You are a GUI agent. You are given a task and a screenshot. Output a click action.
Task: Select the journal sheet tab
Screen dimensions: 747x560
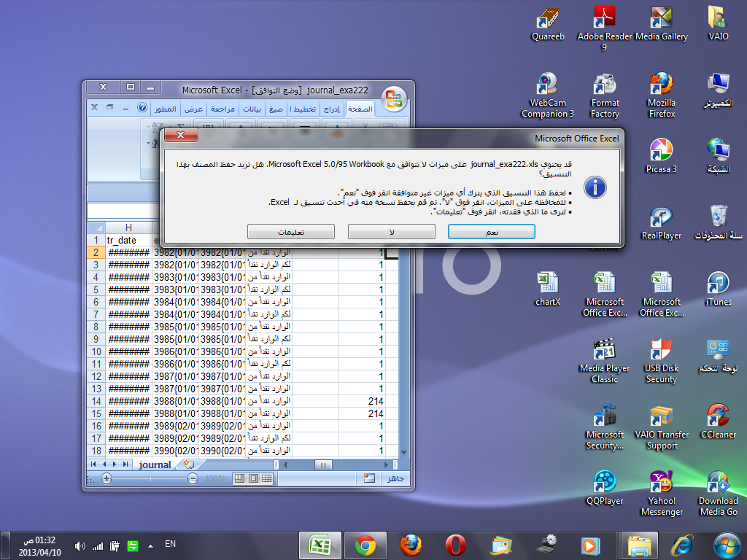point(155,464)
